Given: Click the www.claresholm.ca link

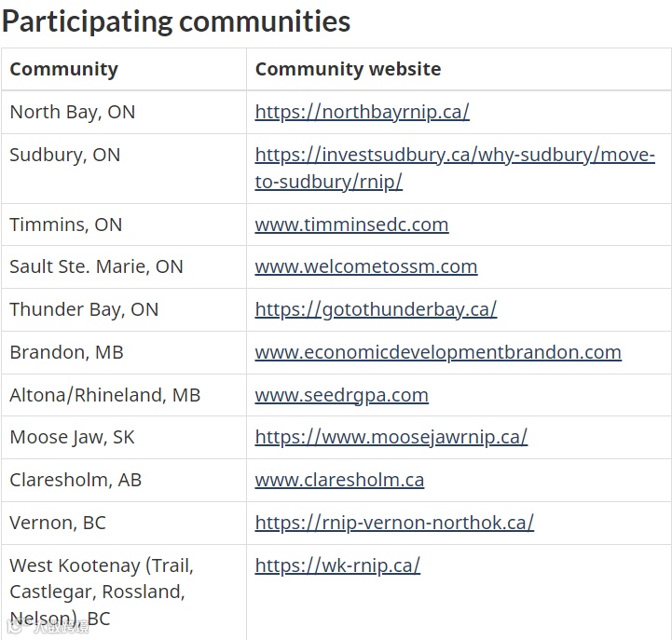Looking at the screenshot, I should [339, 480].
